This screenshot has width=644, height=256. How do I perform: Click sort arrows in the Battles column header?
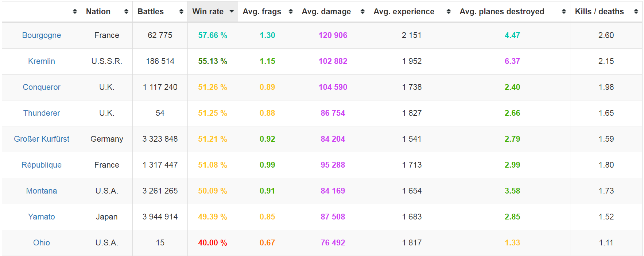tap(181, 12)
